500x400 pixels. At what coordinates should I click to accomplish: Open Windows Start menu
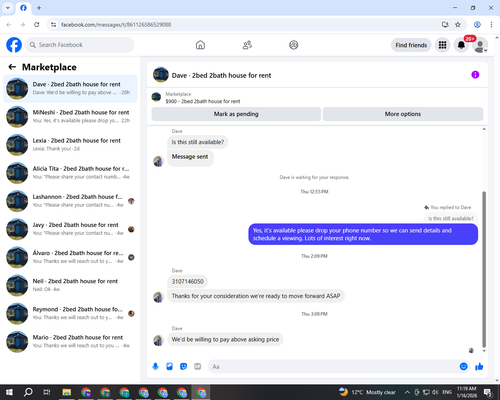click(x=9, y=392)
